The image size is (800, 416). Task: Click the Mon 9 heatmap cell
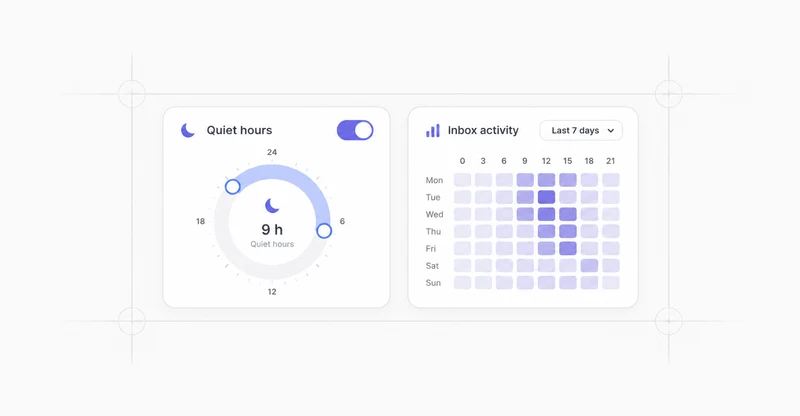525,180
